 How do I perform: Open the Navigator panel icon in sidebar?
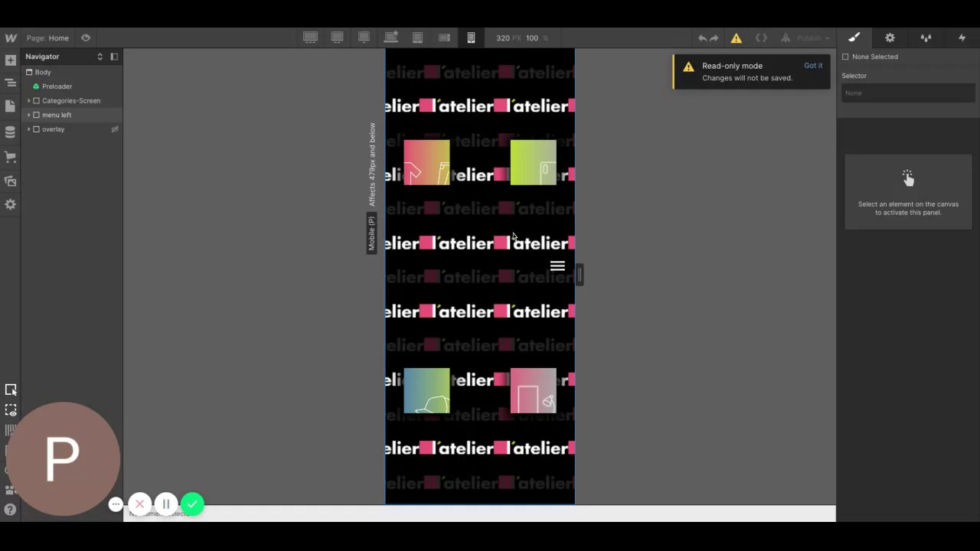(11, 83)
